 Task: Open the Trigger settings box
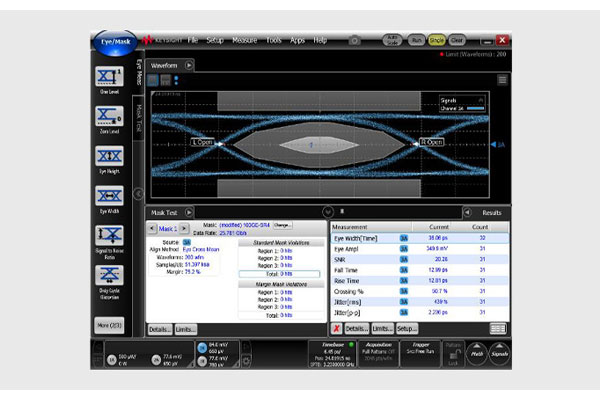coord(420,354)
